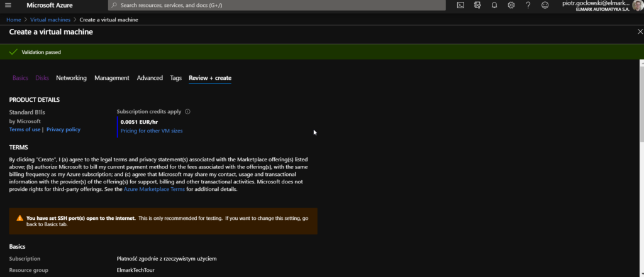Click the Subscription label
Viewport: 644px width, 277px height.
pyautogui.click(x=25, y=259)
